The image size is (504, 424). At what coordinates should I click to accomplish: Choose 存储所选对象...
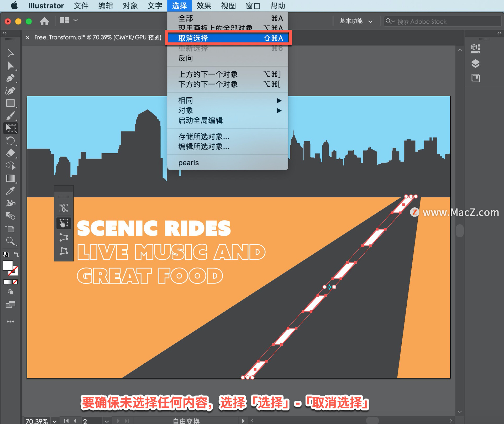point(228,137)
